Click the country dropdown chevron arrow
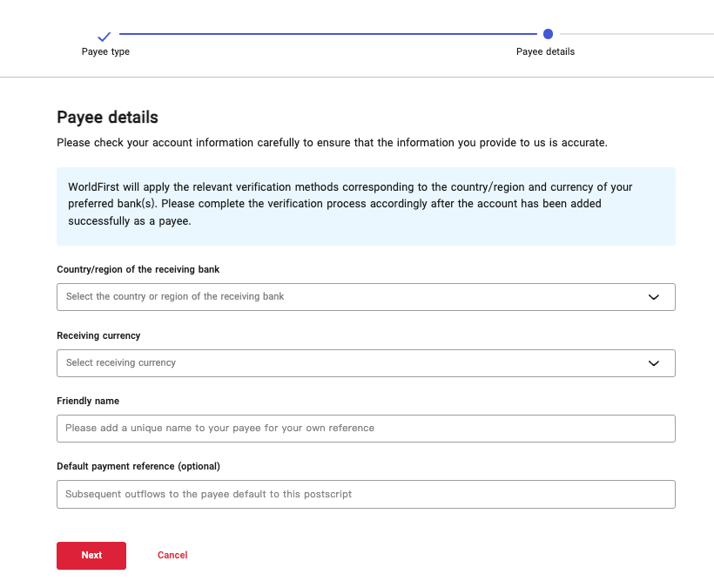The image size is (714, 588). 654,297
